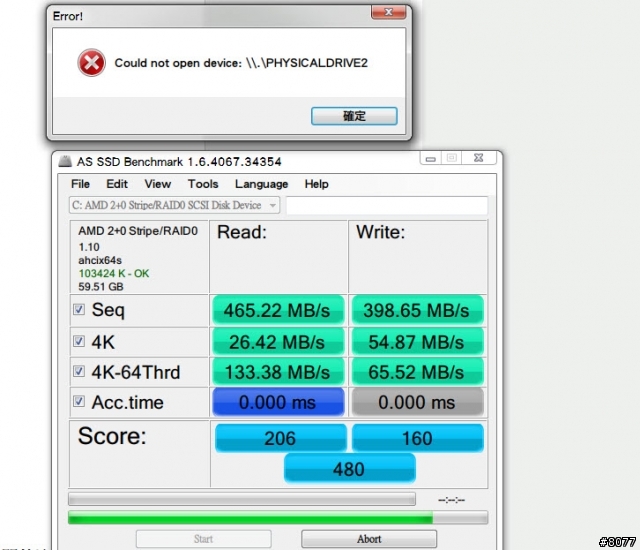Select the Seq write result 398.65 MB/s
This screenshot has width=640, height=550.
point(417,310)
